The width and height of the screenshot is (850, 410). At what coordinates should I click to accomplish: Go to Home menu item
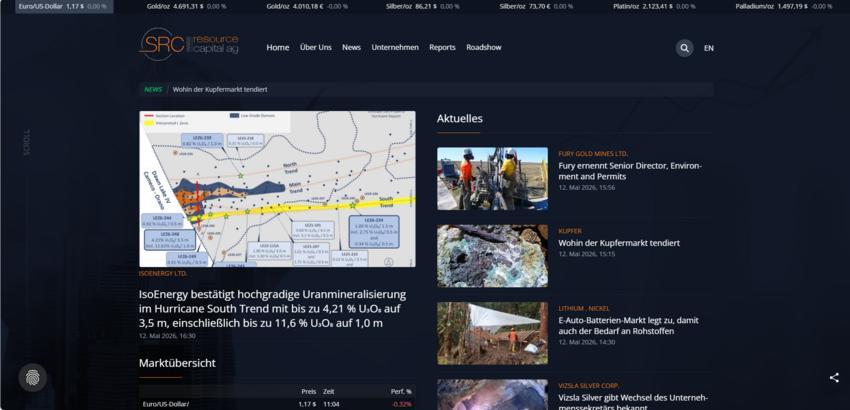278,48
